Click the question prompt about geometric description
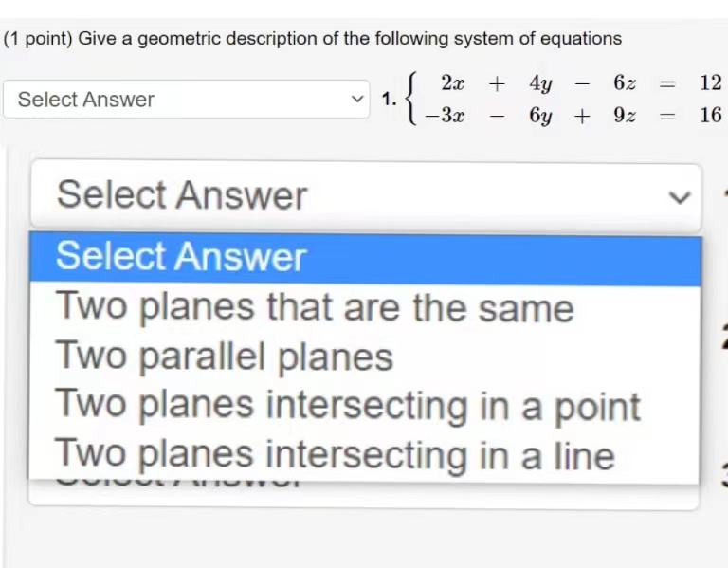 [313, 39]
